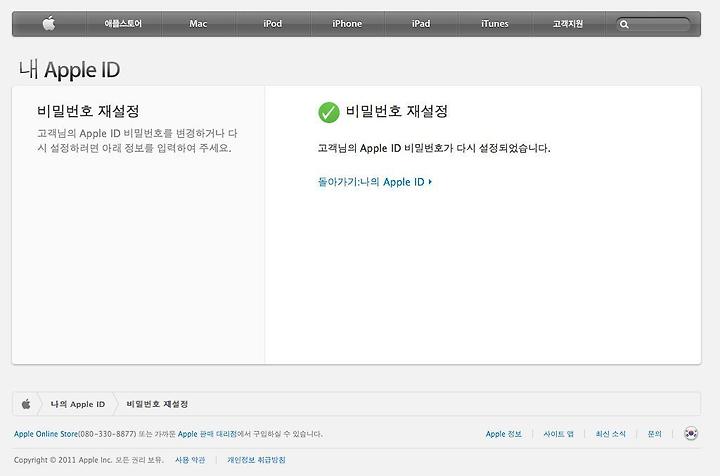Click the Apple logo in navigation bar
720x476 pixels.
click(x=49, y=23)
